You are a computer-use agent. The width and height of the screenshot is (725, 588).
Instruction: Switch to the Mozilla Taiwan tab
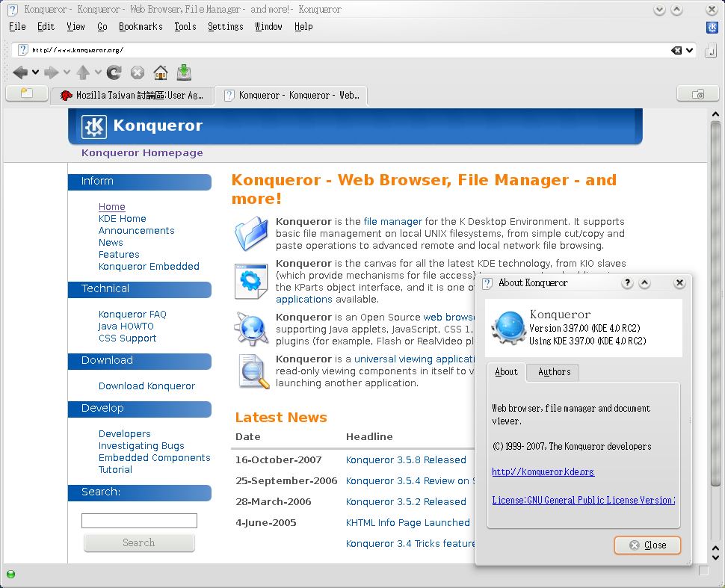coord(132,95)
